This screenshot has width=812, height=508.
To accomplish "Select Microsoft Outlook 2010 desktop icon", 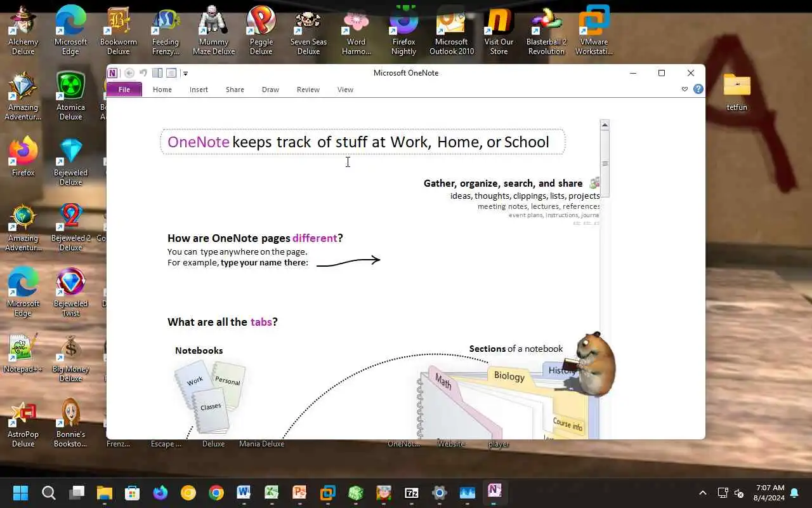I will point(452,30).
